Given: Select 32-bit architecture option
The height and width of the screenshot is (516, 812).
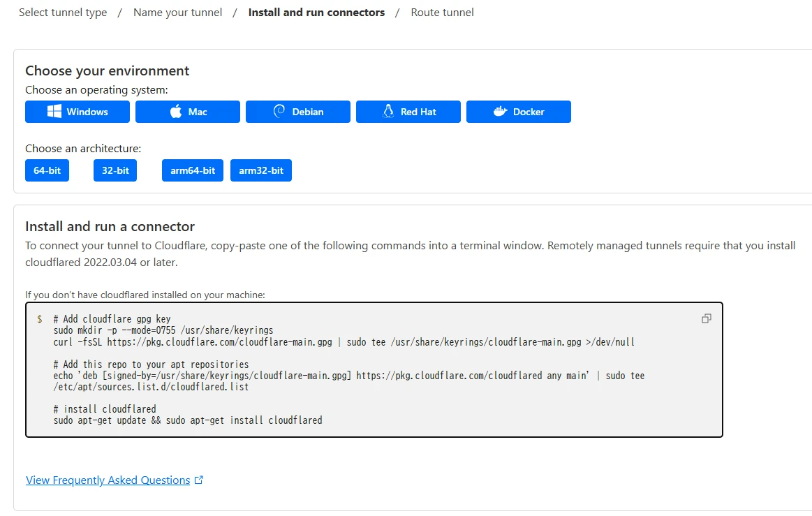Looking at the screenshot, I should [115, 170].
